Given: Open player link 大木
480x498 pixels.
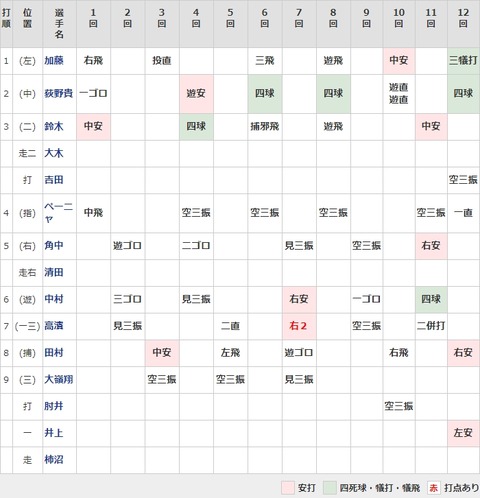Looking at the screenshot, I should pos(54,153).
